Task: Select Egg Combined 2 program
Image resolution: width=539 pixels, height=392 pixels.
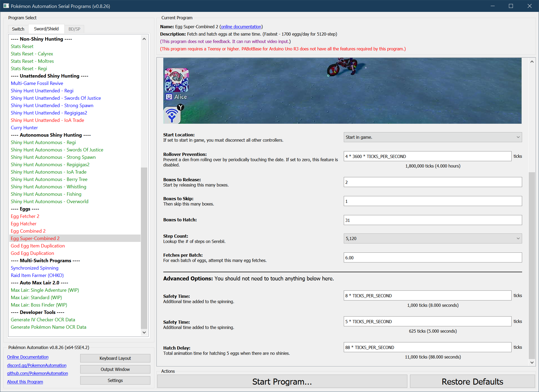Action: point(28,231)
